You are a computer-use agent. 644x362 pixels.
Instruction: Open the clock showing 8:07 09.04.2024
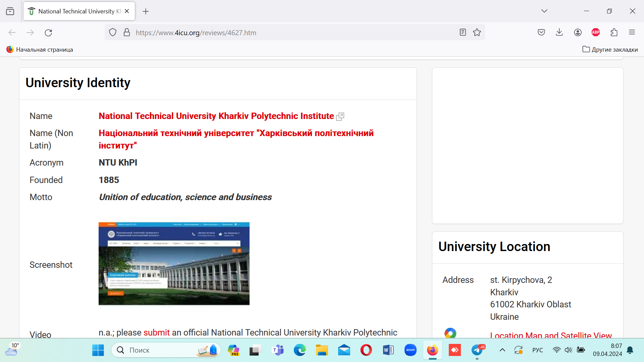point(607,350)
